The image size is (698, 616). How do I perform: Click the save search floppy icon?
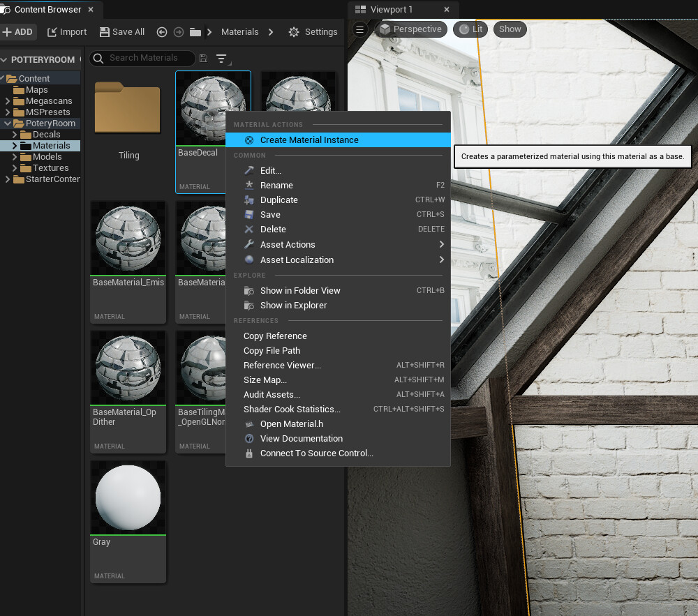click(x=203, y=59)
